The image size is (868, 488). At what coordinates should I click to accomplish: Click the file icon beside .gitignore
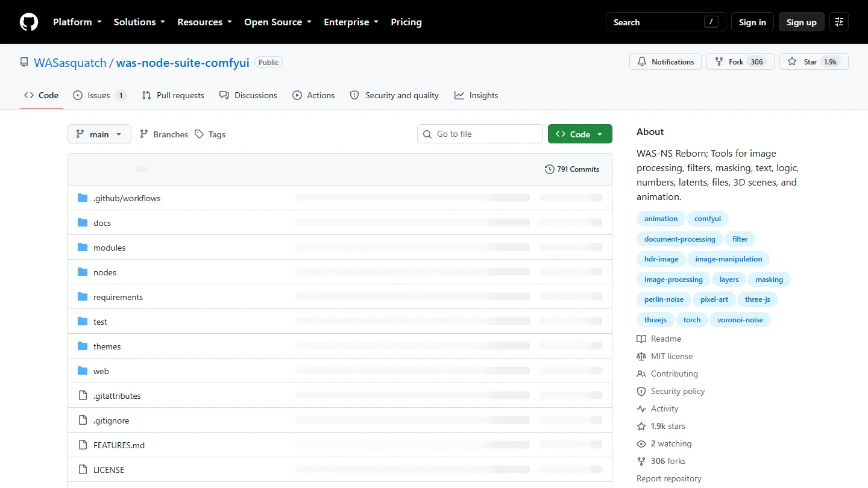point(83,421)
